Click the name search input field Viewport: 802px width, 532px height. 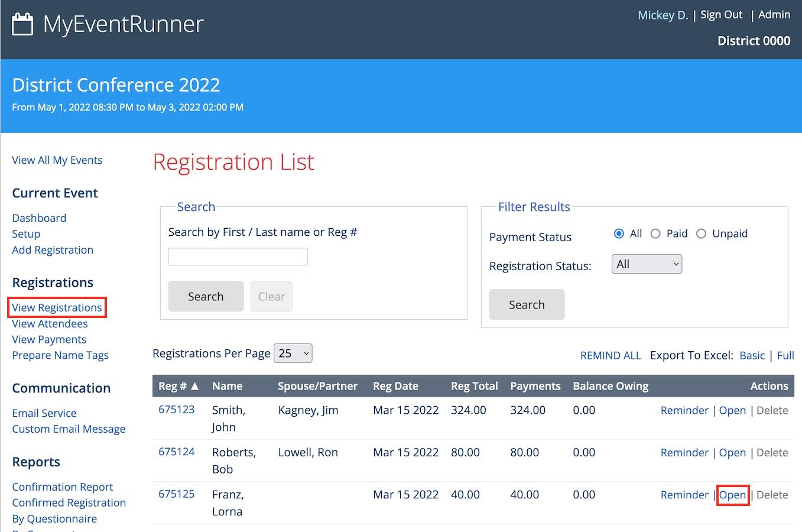[x=238, y=257]
